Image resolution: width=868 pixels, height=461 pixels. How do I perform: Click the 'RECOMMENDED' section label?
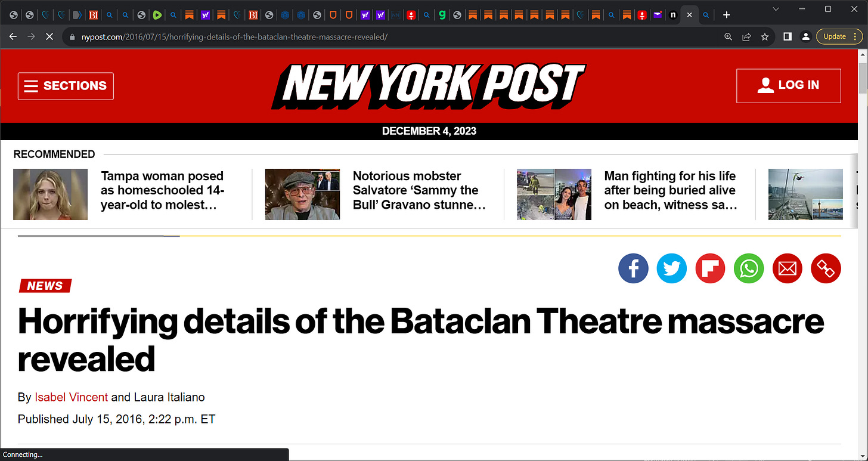coord(54,154)
